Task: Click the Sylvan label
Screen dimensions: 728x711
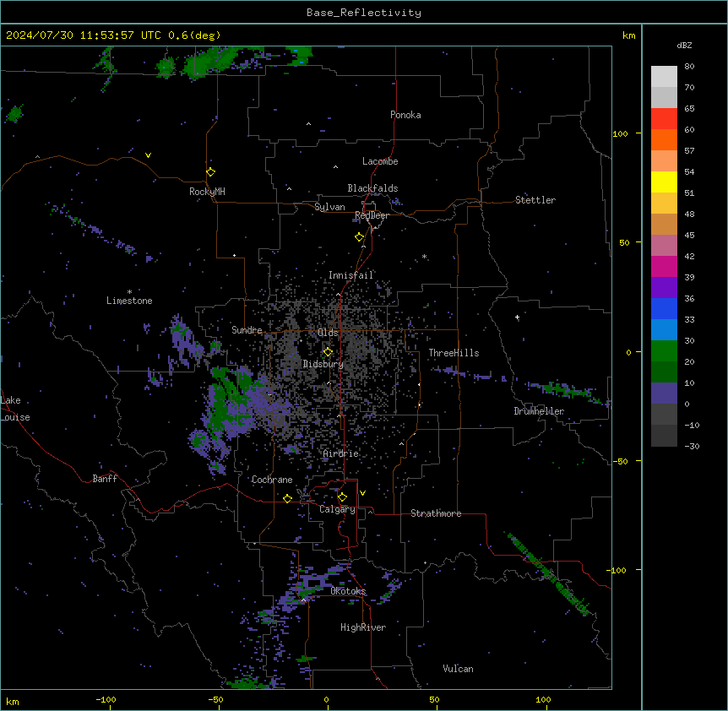Action: click(x=329, y=207)
